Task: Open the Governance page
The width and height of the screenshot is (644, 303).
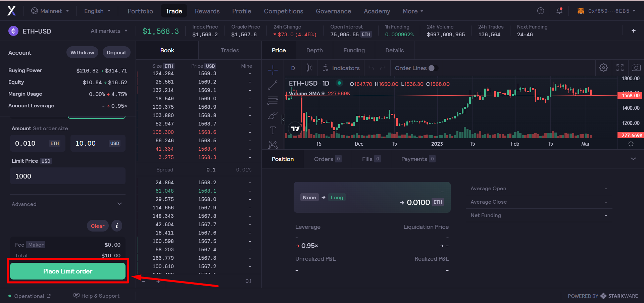Action: (x=334, y=11)
